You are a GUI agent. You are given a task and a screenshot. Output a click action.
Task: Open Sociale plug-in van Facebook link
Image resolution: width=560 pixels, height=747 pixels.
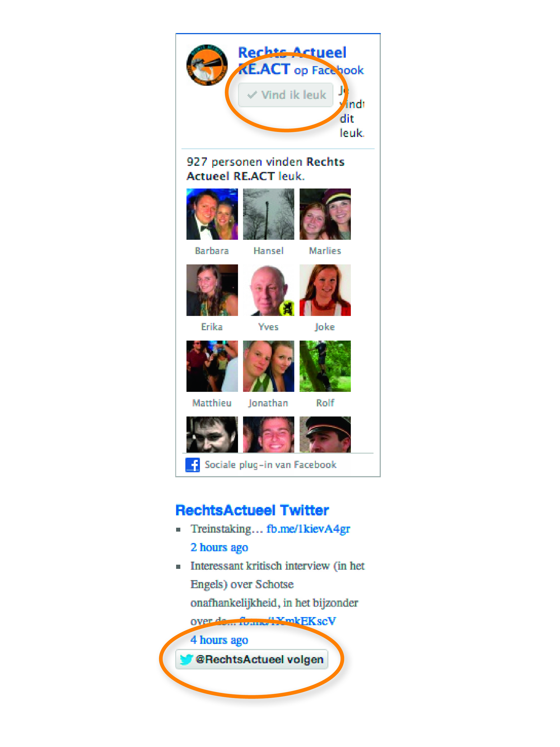[x=270, y=465]
